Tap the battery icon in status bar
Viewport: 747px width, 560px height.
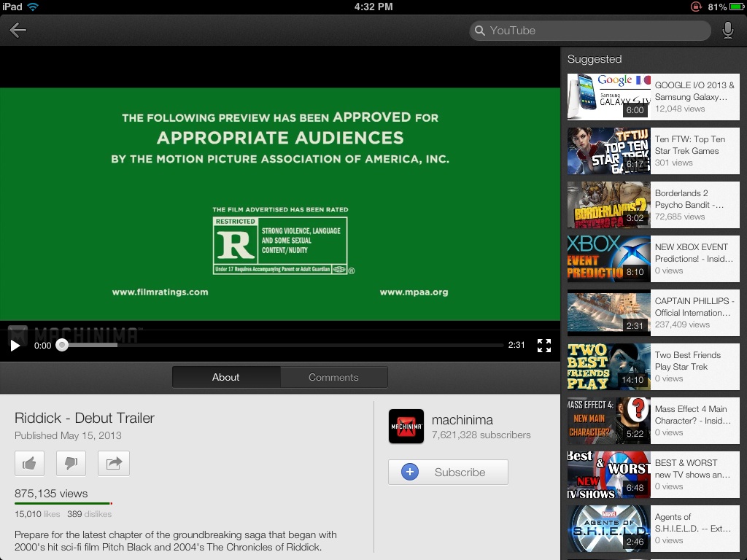pyautogui.click(x=737, y=7)
